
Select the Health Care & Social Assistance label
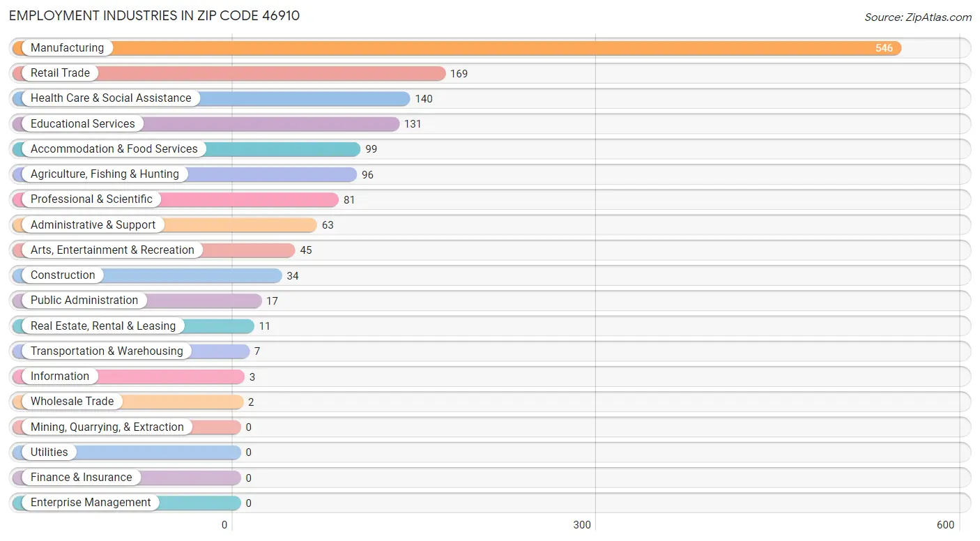(x=111, y=98)
